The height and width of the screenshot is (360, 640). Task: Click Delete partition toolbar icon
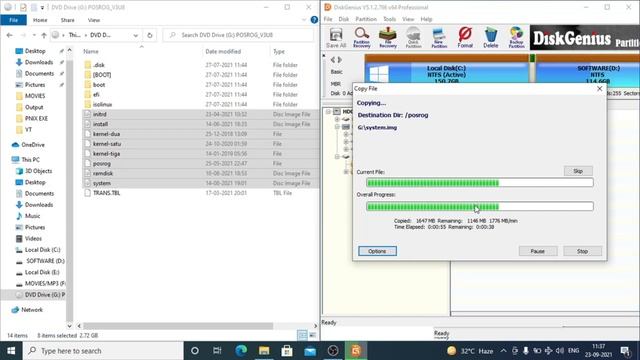click(491, 38)
